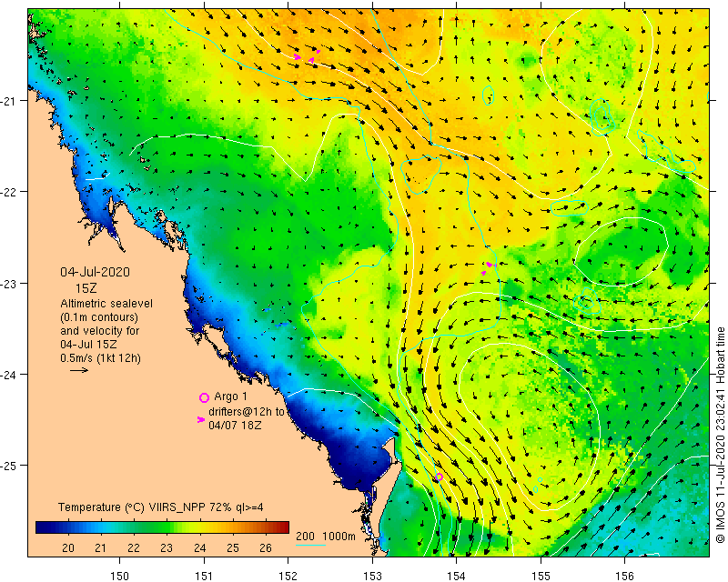
Task: Click the 0.5m/s velocity scale arrow
Action: pos(79,370)
